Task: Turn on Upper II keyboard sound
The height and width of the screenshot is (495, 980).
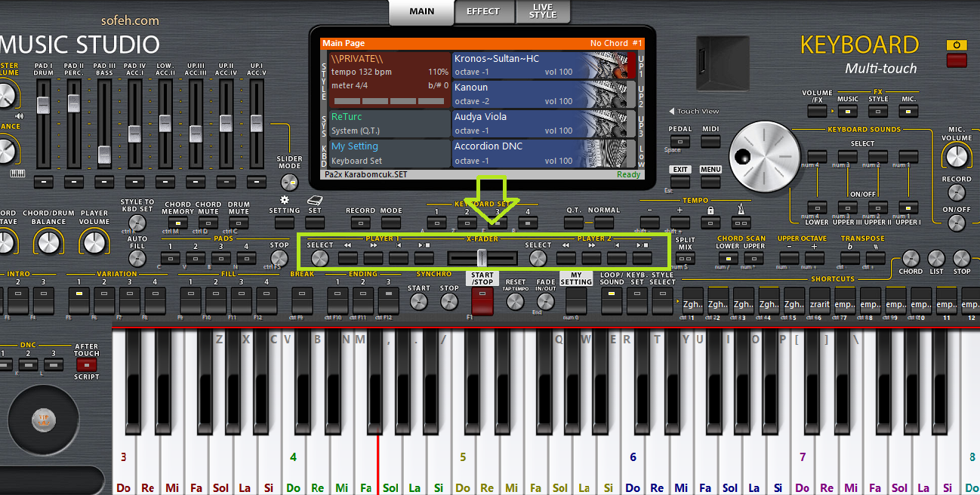Action: [877, 208]
